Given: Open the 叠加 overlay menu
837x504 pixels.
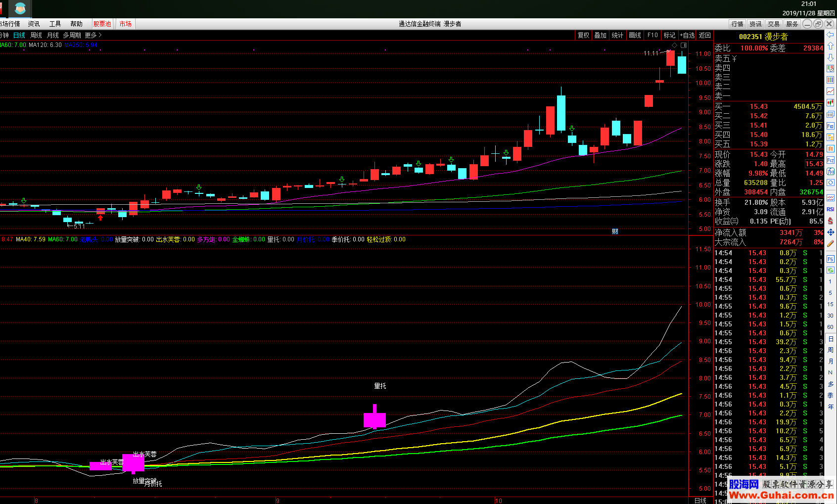Looking at the screenshot, I should (601, 35).
